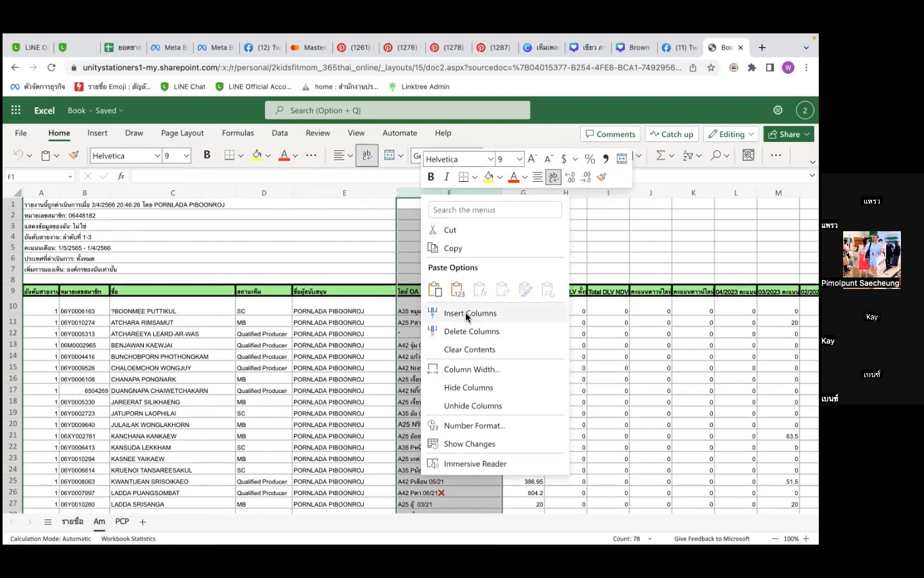Screen dimensions: 924x578
Task: Increase font size in mini toolbar
Action: coord(532,159)
